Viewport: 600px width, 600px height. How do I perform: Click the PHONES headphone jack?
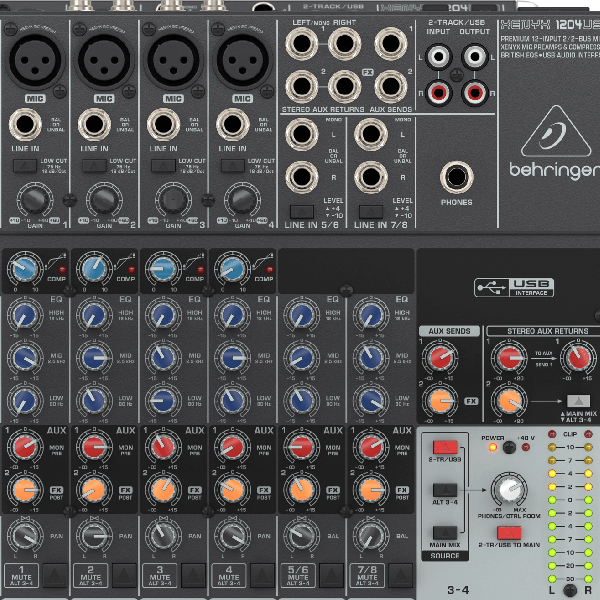(x=457, y=178)
